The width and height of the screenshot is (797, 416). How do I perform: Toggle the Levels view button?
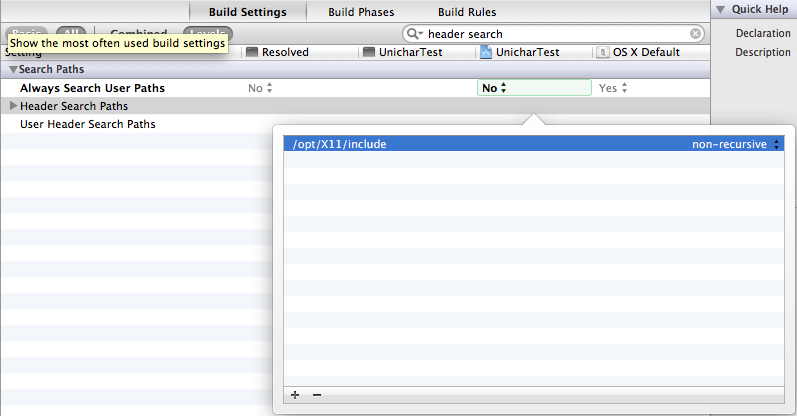tap(208, 34)
